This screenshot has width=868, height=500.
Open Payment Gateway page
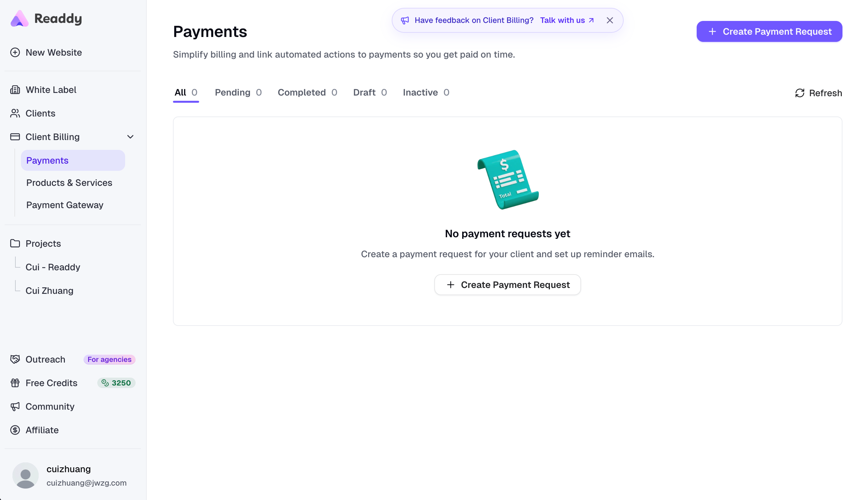tap(65, 205)
